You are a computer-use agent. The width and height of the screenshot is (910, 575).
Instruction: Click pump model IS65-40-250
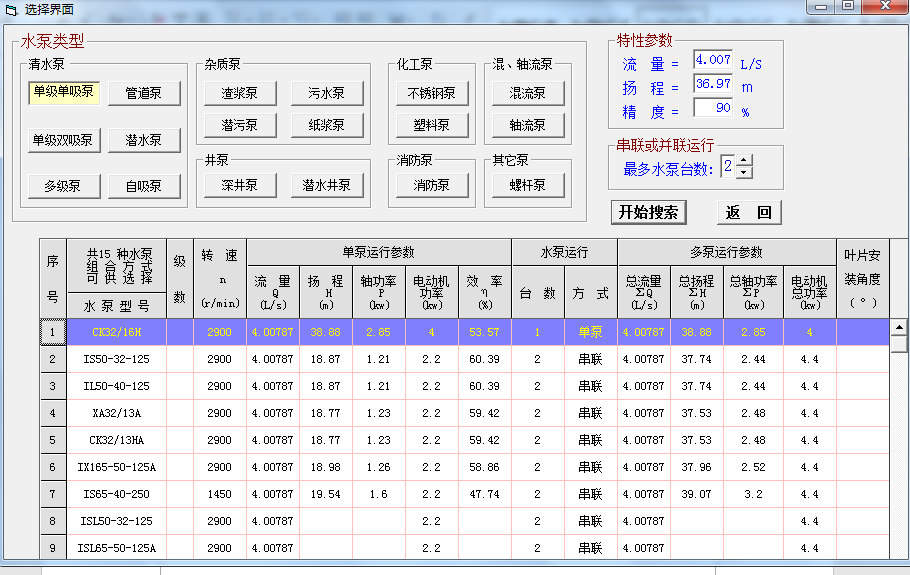point(117,494)
